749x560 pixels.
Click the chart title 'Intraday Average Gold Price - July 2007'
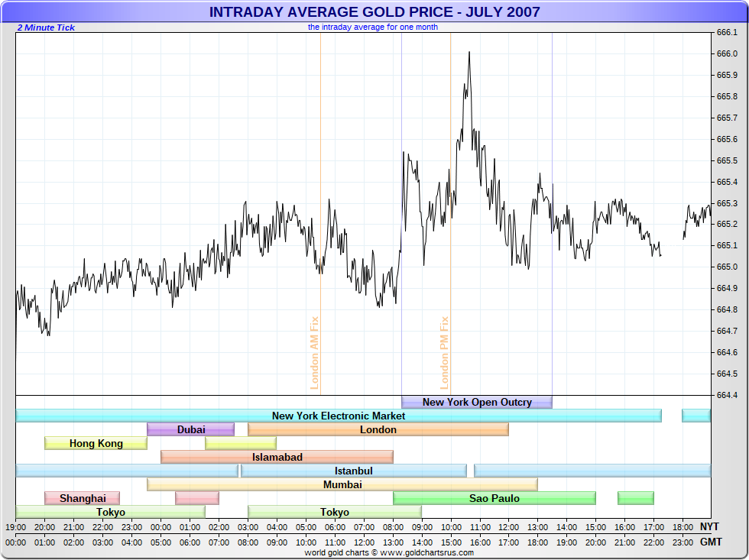click(x=374, y=12)
